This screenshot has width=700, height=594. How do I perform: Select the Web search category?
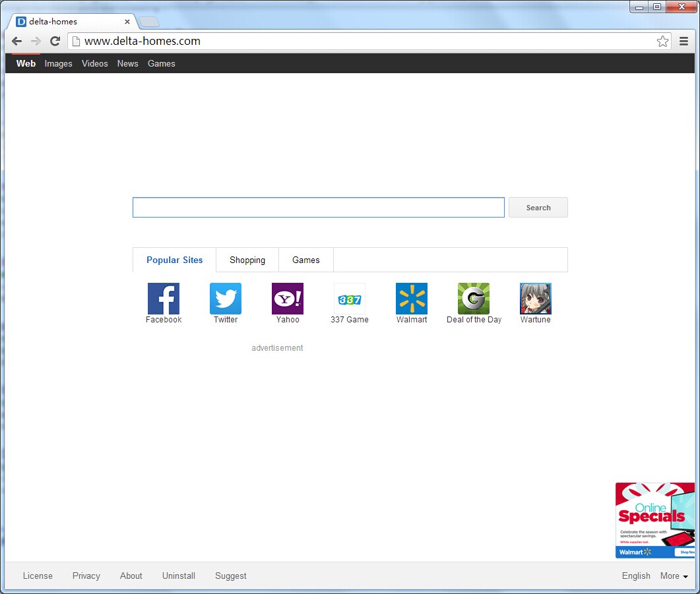[26, 63]
